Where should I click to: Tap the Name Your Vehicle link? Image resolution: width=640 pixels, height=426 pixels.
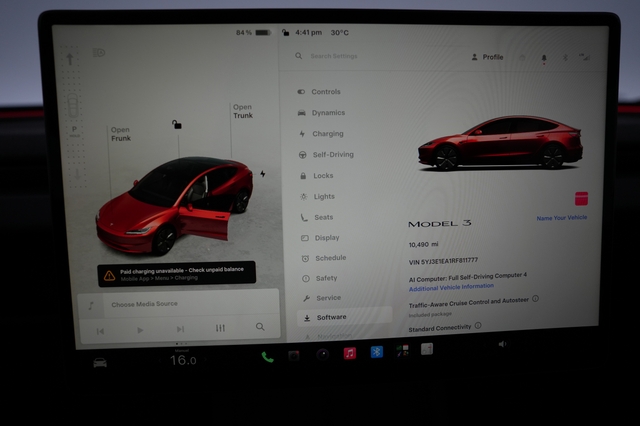562,218
